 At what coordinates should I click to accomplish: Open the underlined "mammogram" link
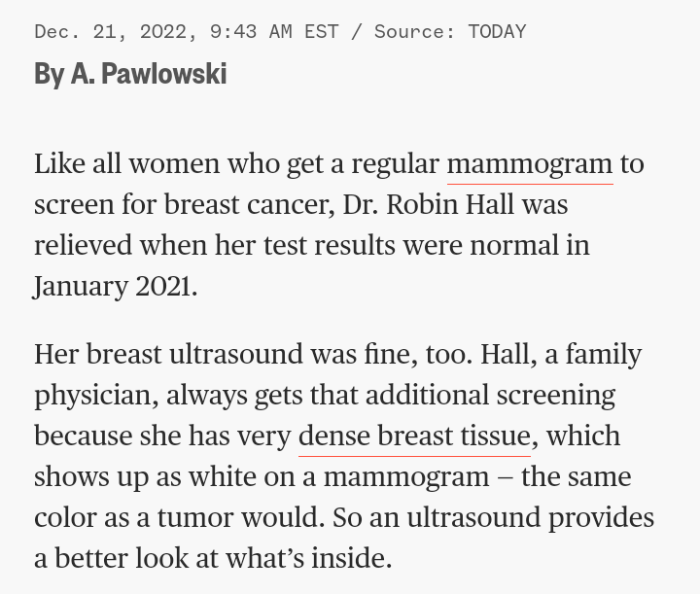pos(529,164)
